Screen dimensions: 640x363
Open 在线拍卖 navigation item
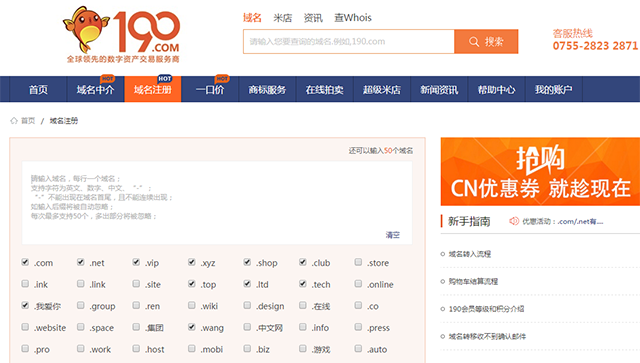(324, 89)
